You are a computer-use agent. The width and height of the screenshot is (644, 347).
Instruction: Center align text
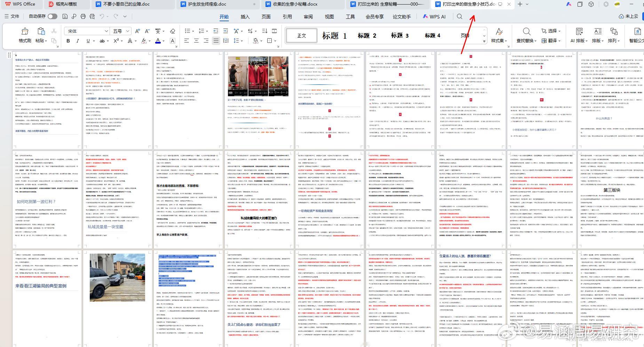196,41
